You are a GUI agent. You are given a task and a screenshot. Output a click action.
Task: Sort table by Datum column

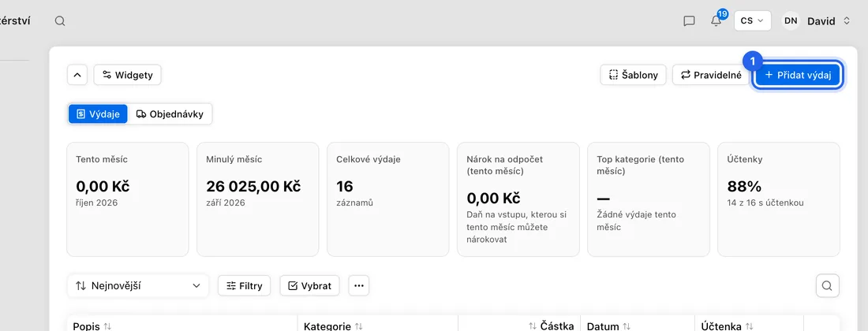click(608, 326)
